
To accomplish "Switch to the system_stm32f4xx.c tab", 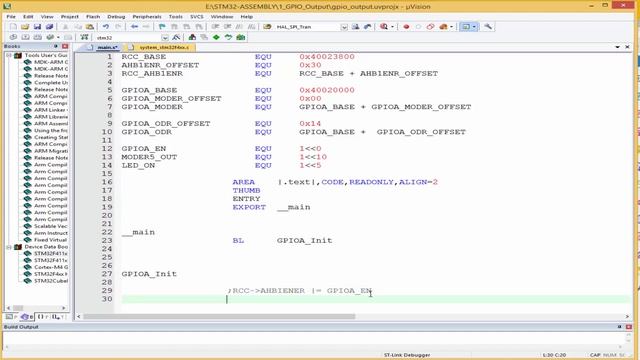I will tap(160, 47).
